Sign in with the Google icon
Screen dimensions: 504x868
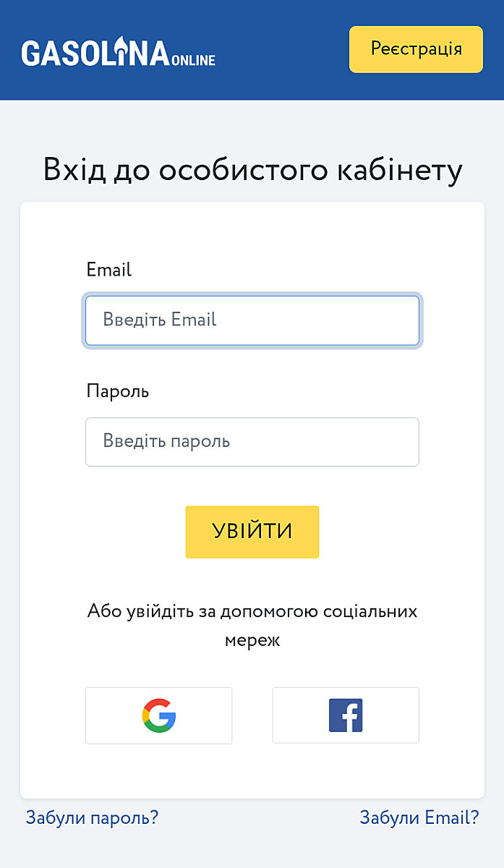159,715
